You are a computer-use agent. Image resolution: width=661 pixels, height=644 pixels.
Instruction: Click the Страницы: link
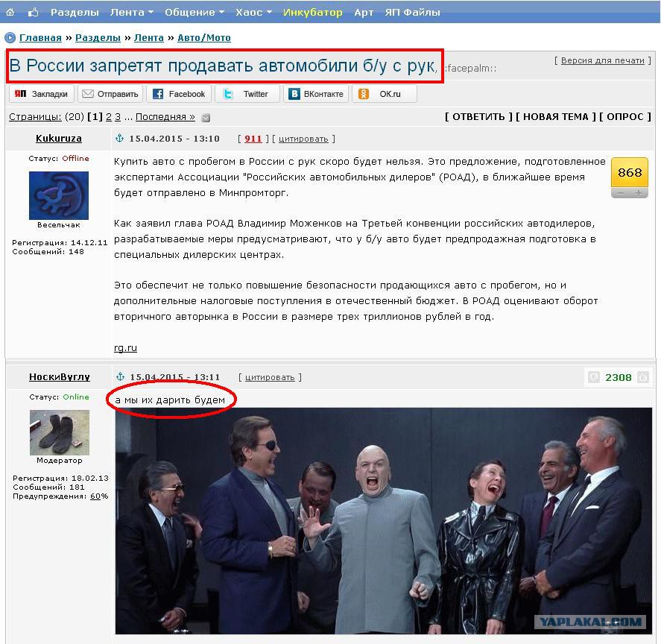point(35,117)
